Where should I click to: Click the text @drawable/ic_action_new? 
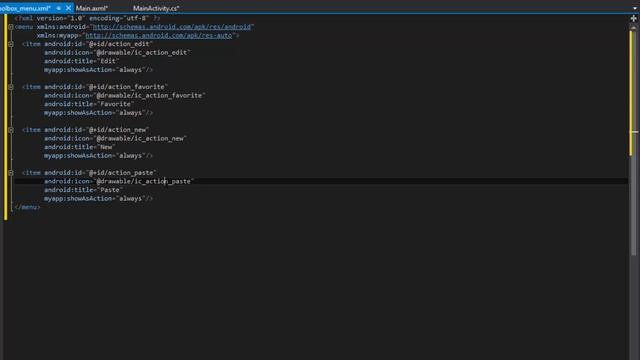click(x=140, y=138)
